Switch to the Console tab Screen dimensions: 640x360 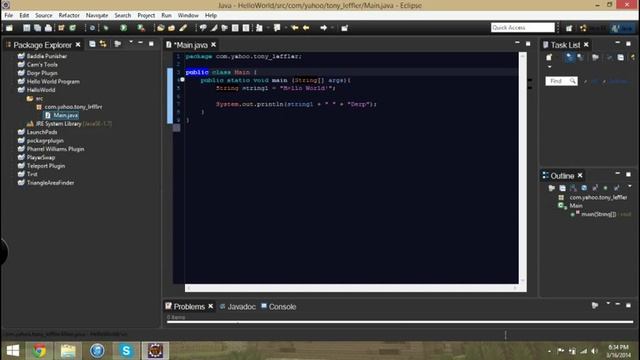[278, 307]
